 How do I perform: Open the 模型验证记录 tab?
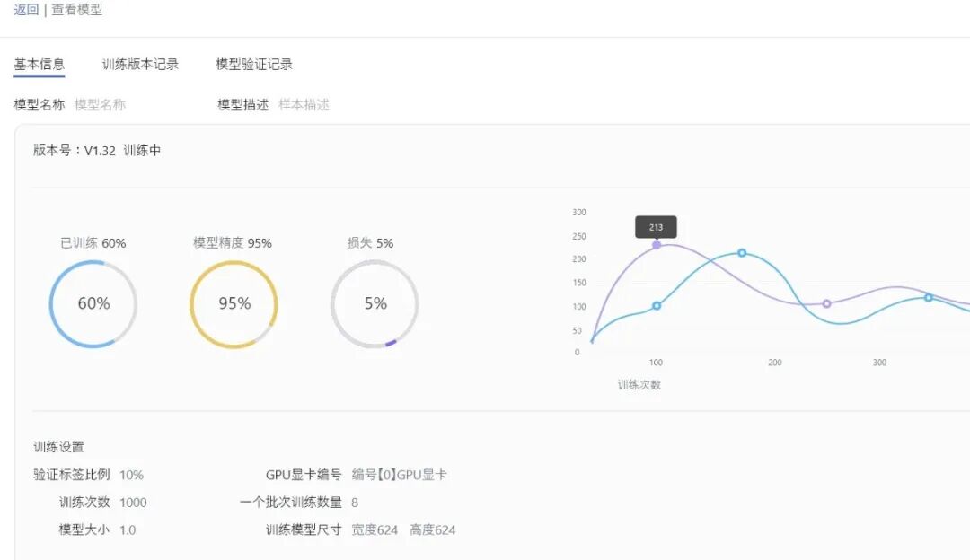tap(254, 64)
